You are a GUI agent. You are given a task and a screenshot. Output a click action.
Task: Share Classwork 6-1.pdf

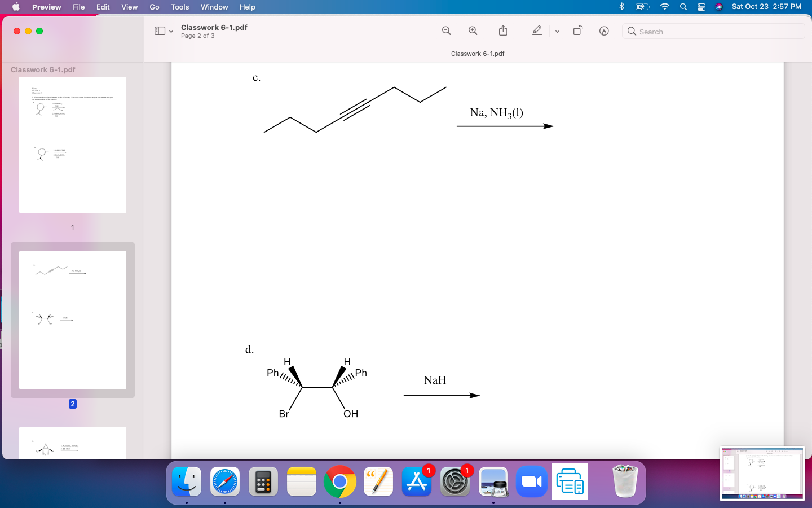click(x=502, y=30)
